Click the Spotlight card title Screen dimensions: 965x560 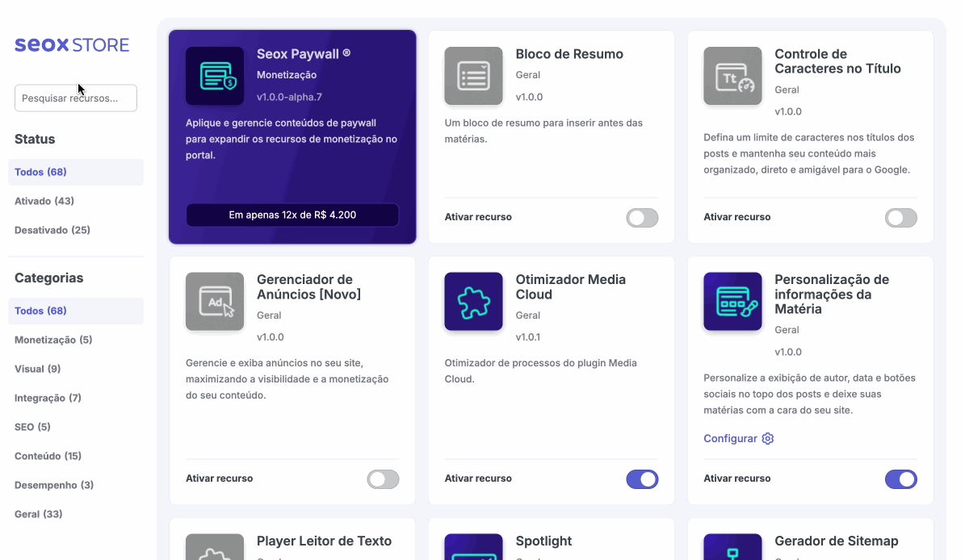pos(543,541)
